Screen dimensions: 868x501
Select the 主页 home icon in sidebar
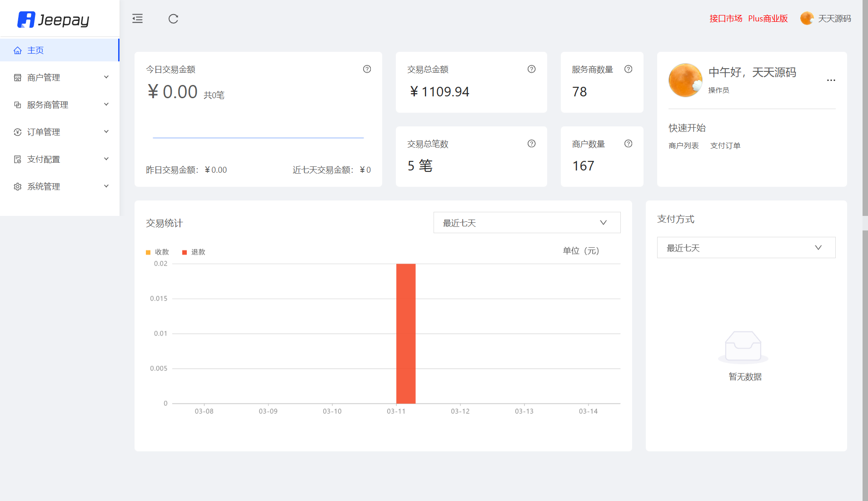[x=18, y=50]
